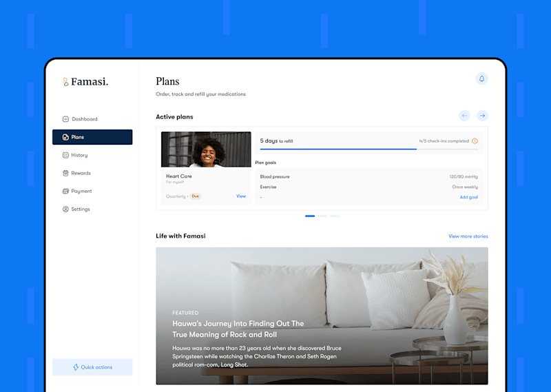Select the Plans menu item
This screenshot has width=551, height=392.
(x=92, y=137)
